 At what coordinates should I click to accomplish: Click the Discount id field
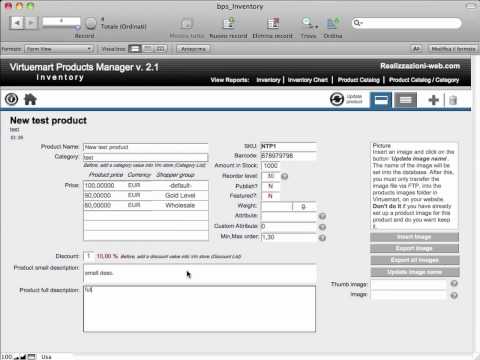(x=88, y=256)
